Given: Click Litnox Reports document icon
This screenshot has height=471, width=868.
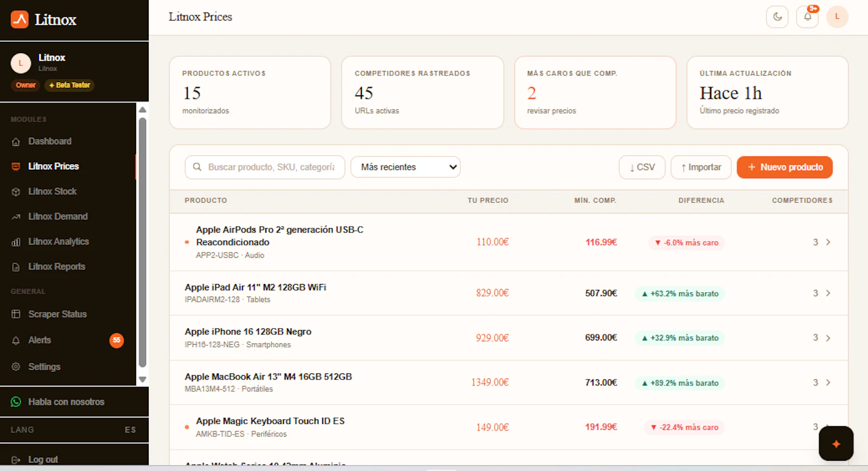Looking at the screenshot, I should pyautogui.click(x=16, y=267).
